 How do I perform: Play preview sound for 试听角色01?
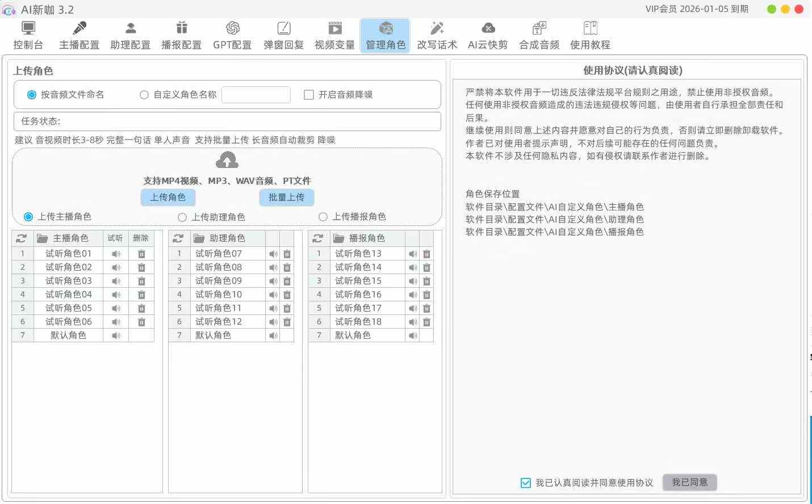tap(116, 254)
